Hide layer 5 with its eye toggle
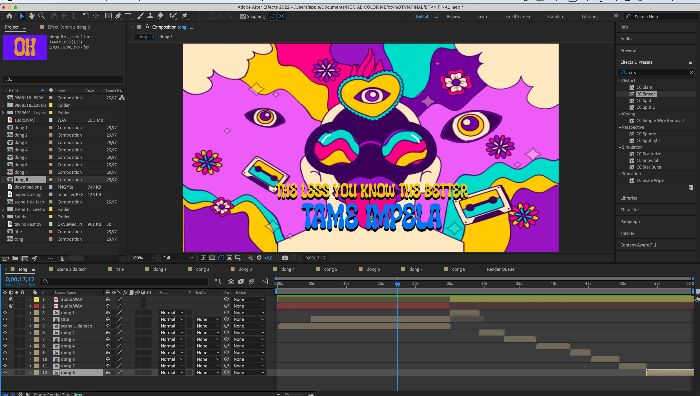The width and height of the screenshot is (700, 396). (5, 326)
